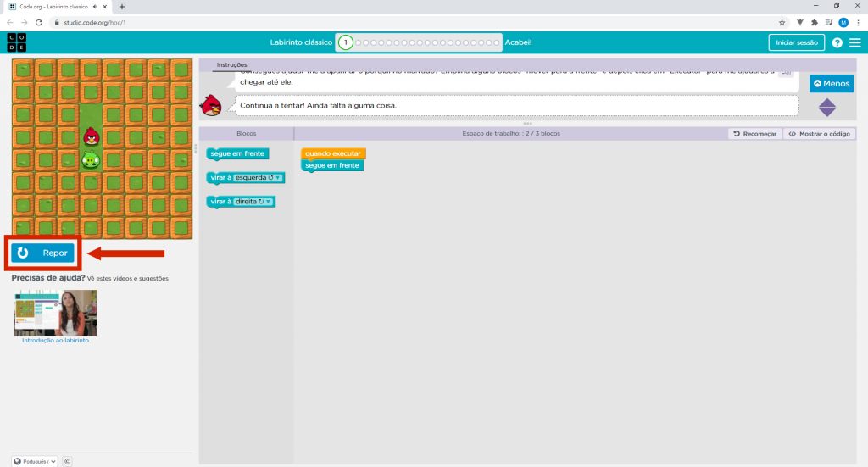Viewport: 868px width, 467px height.
Task: Open 'esquerda' dropdown on virar block
Action: pyautogui.click(x=258, y=178)
